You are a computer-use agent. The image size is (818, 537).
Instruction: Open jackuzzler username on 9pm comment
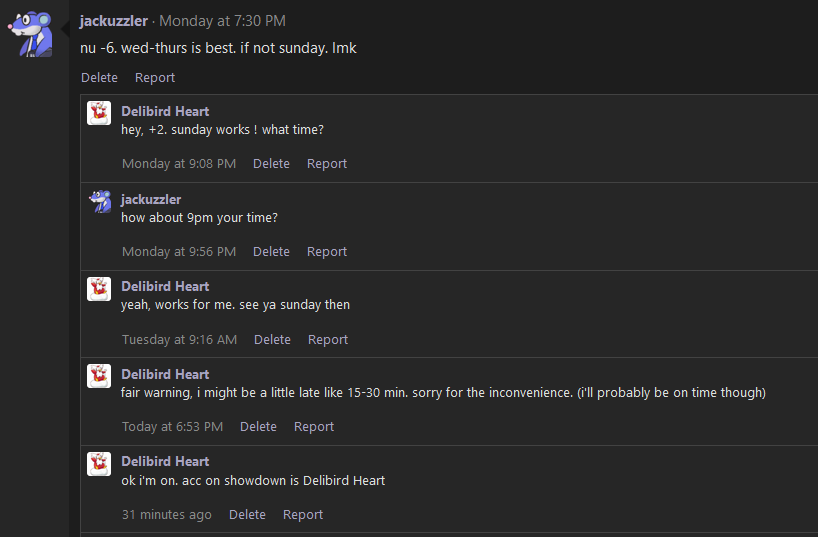point(151,199)
